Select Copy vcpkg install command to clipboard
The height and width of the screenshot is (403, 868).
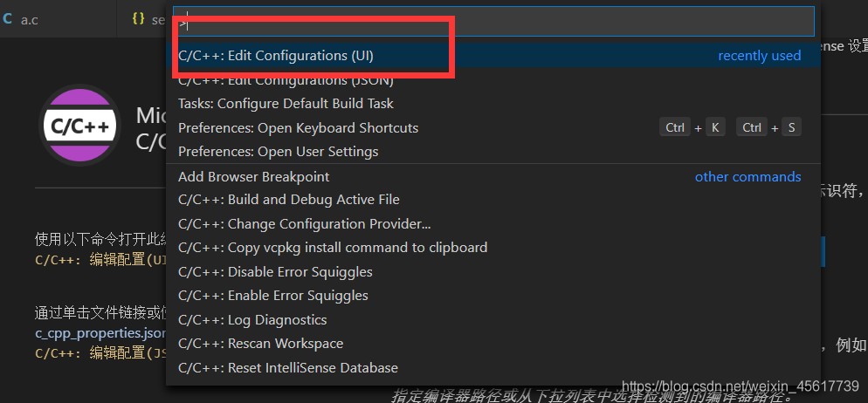[x=493, y=247]
